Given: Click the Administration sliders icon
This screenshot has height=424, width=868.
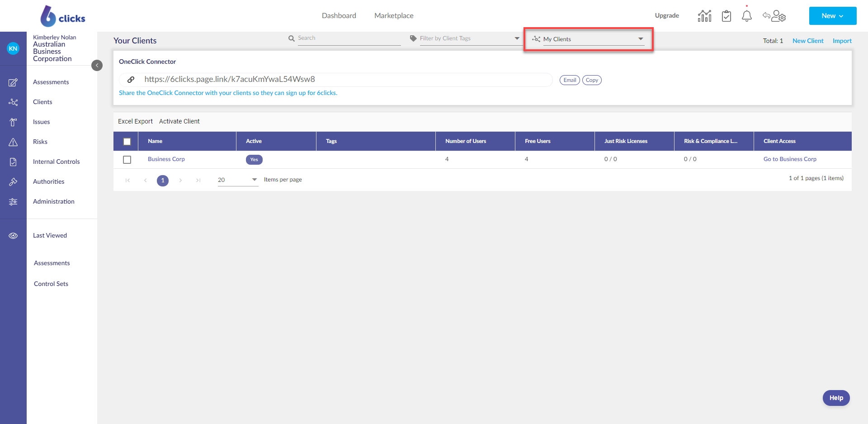Looking at the screenshot, I should point(13,202).
